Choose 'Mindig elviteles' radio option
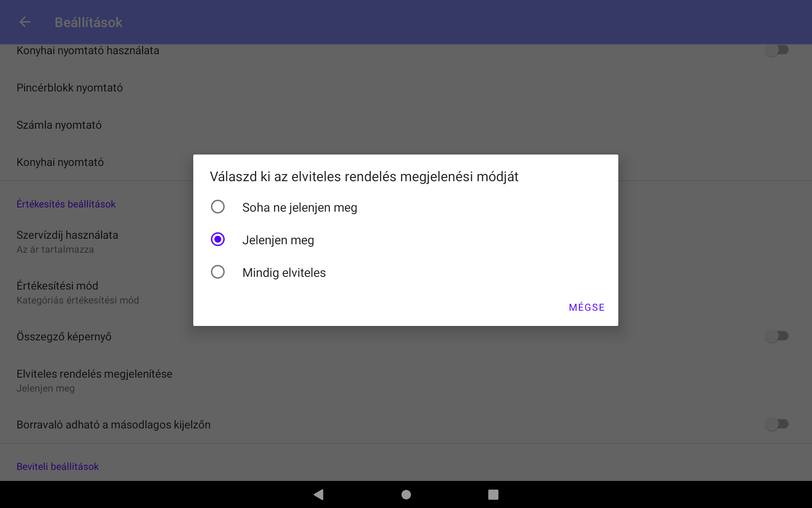812x508 pixels. (218, 272)
